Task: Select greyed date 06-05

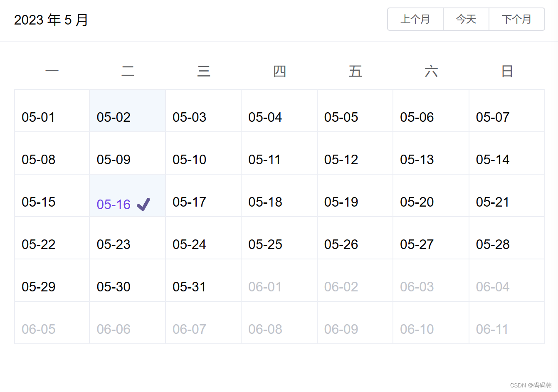Action: 52,323
